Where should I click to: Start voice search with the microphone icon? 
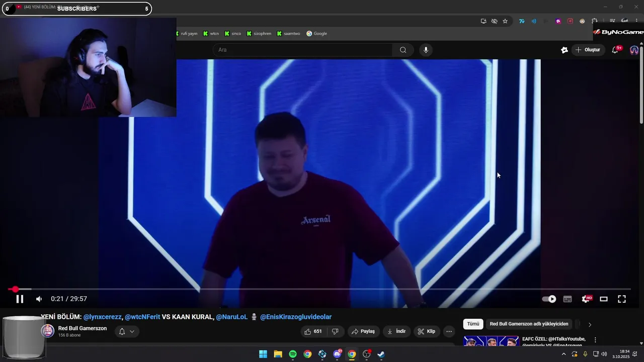[426, 50]
